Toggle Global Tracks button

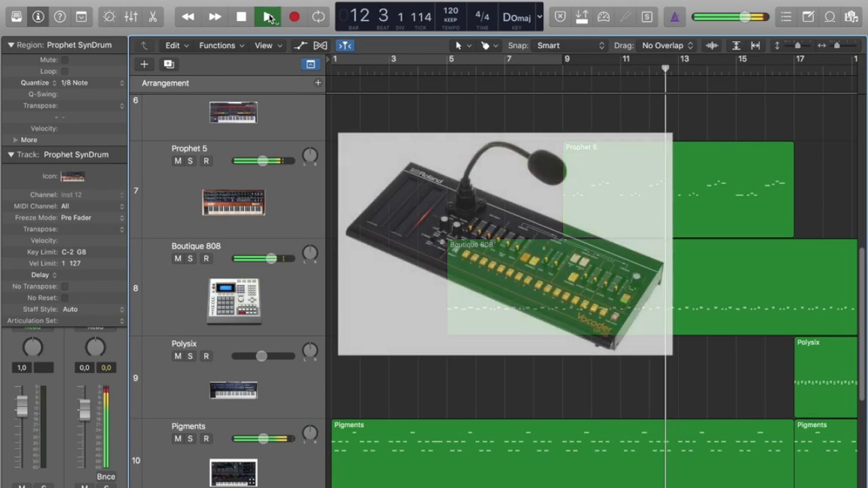coord(311,64)
